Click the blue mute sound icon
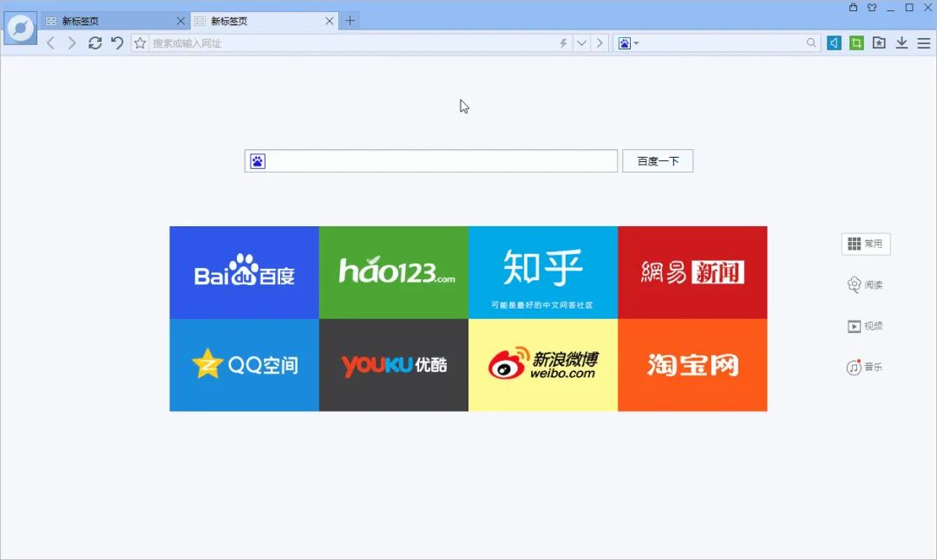Screen dimensions: 937x560 pos(835,43)
